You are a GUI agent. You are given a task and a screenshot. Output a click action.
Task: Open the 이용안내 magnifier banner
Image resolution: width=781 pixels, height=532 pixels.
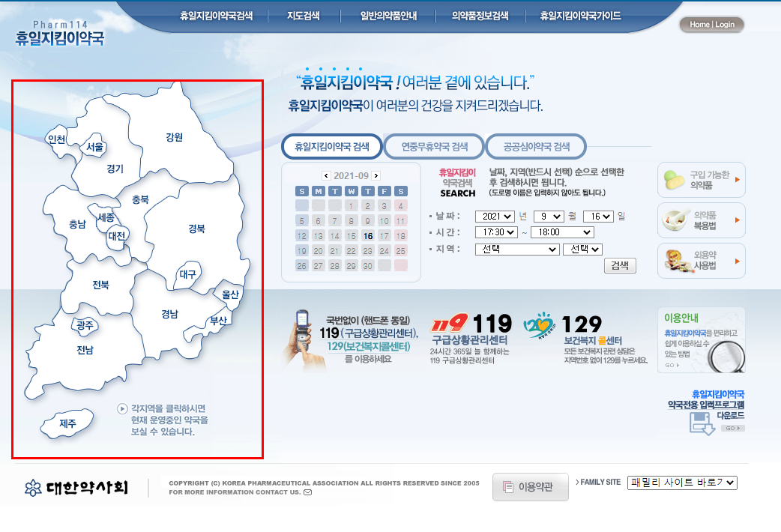coord(702,340)
